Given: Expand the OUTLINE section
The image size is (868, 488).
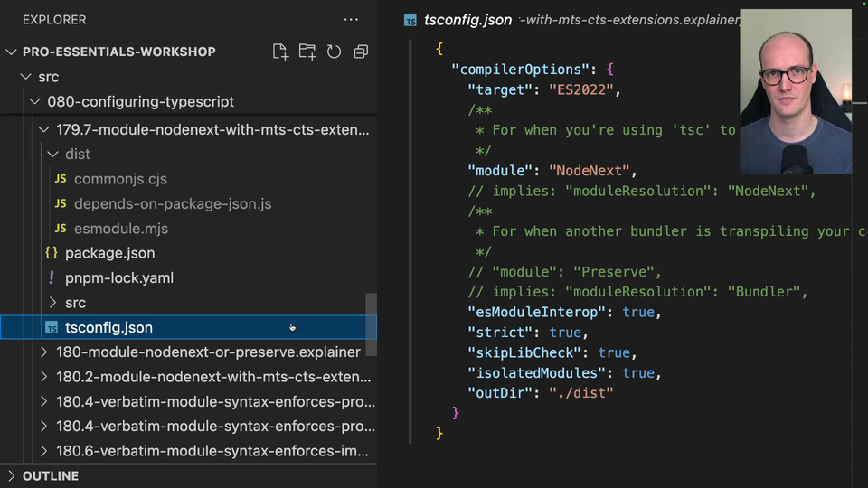Looking at the screenshot, I should pos(11,476).
